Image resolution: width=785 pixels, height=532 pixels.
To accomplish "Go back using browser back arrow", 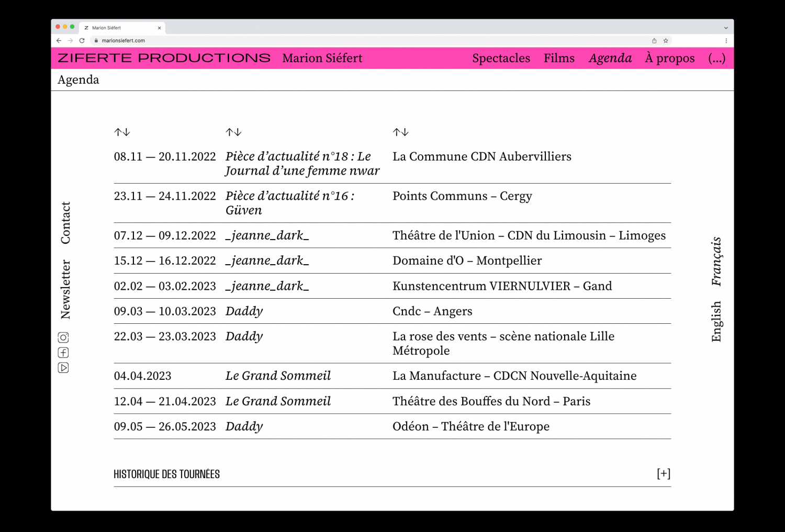I will click(59, 41).
